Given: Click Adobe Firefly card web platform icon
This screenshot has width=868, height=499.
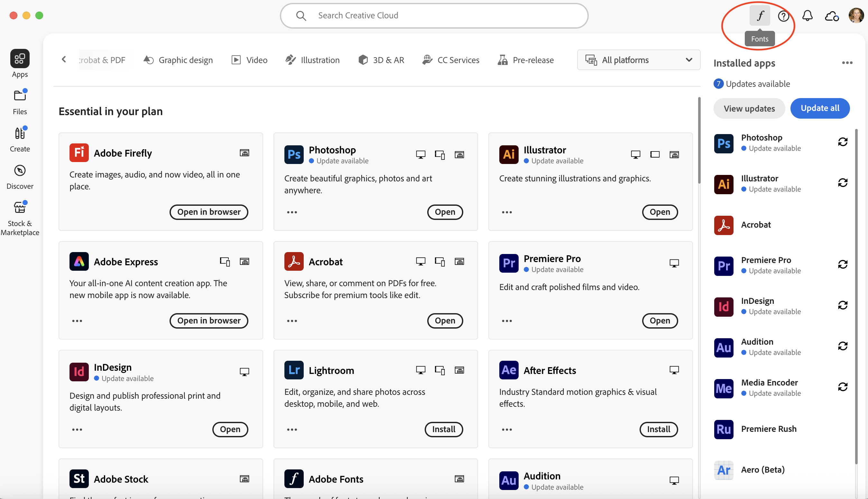Looking at the screenshot, I should tap(244, 153).
